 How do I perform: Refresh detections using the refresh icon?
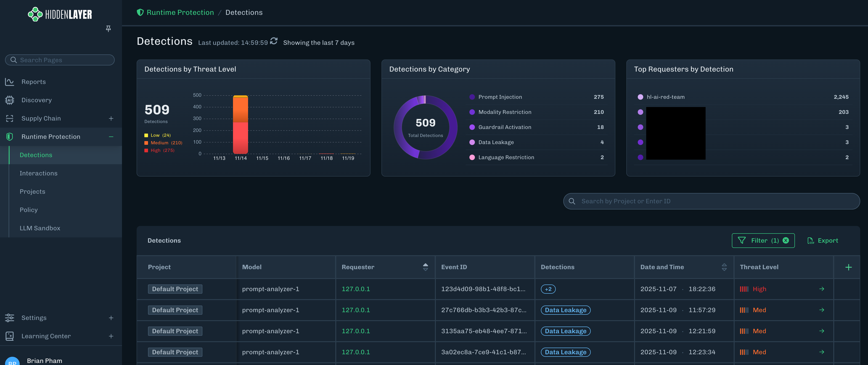[274, 41]
